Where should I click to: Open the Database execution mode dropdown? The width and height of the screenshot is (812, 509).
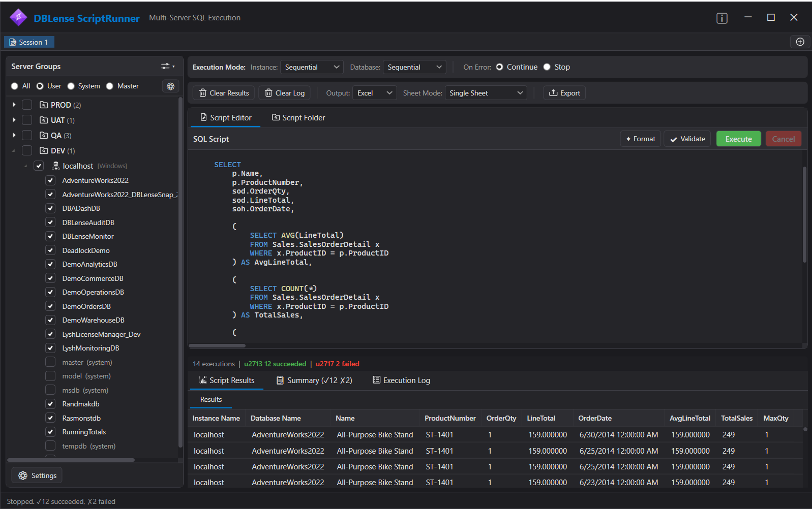(414, 67)
